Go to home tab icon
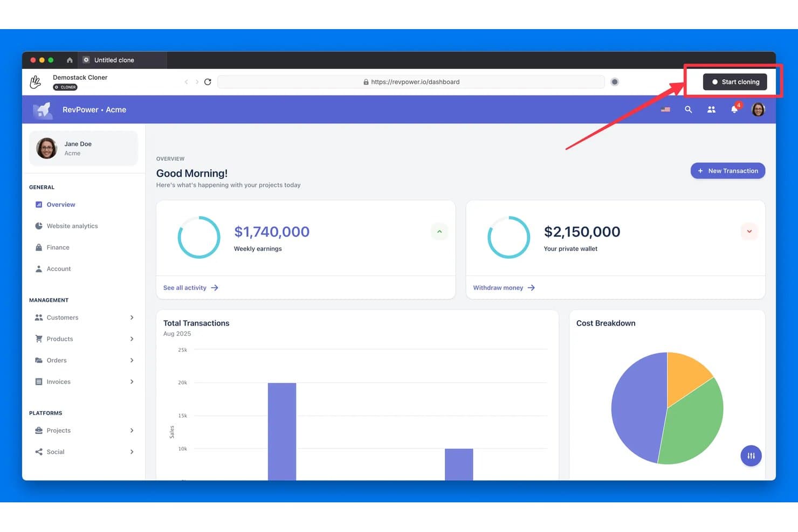 pyautogui.click(x=70, y=60)
